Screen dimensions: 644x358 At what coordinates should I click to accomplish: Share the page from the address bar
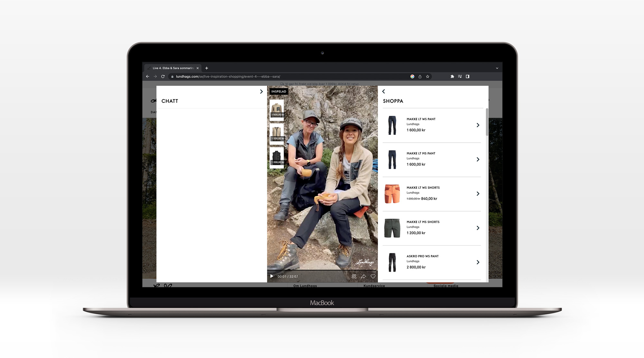coord(420,77)
